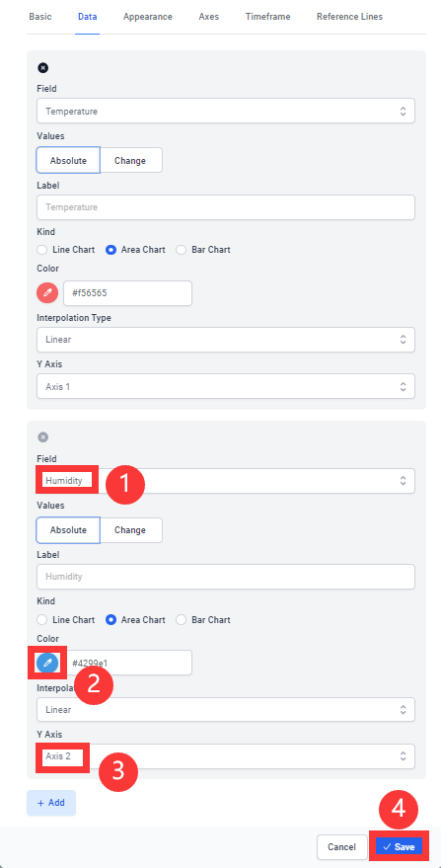Add another data series
This screenshot has height=868, width=441.
point(51,803)
